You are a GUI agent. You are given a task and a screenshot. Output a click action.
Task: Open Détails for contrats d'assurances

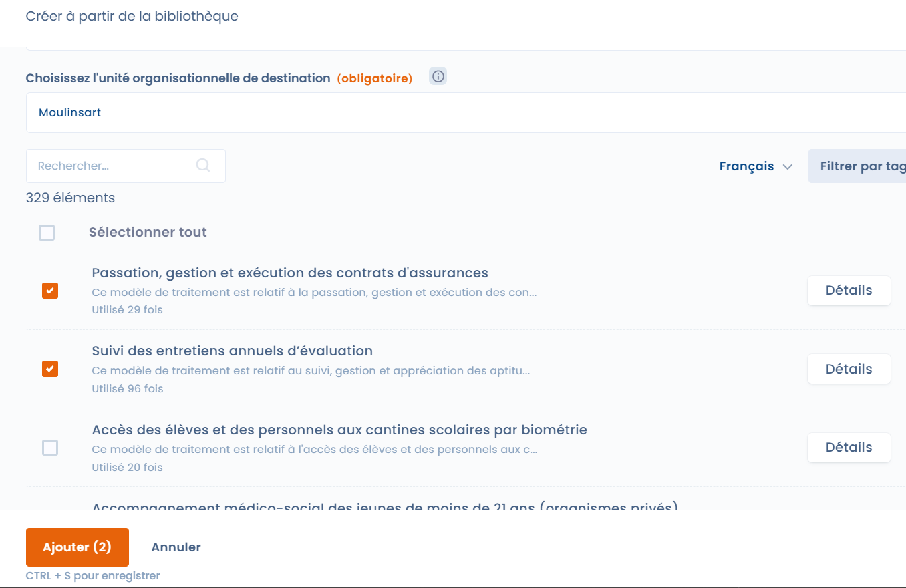pyautogui.click(x=849, y=291)
